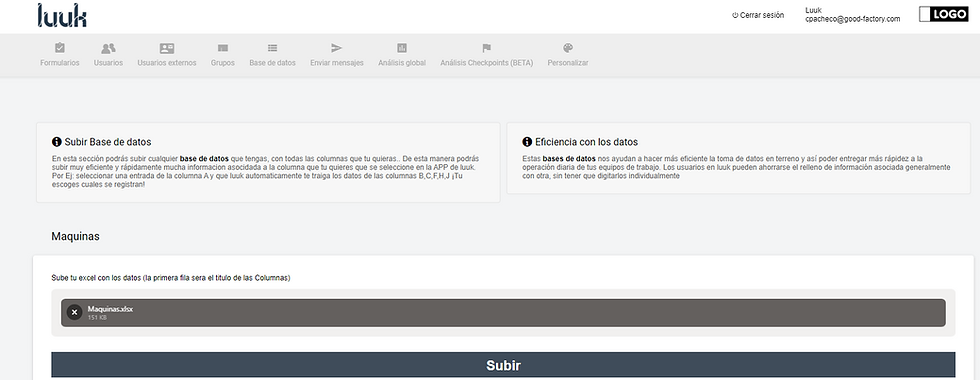
Task: Open Usuarios externos menu label
Action: 167,63
